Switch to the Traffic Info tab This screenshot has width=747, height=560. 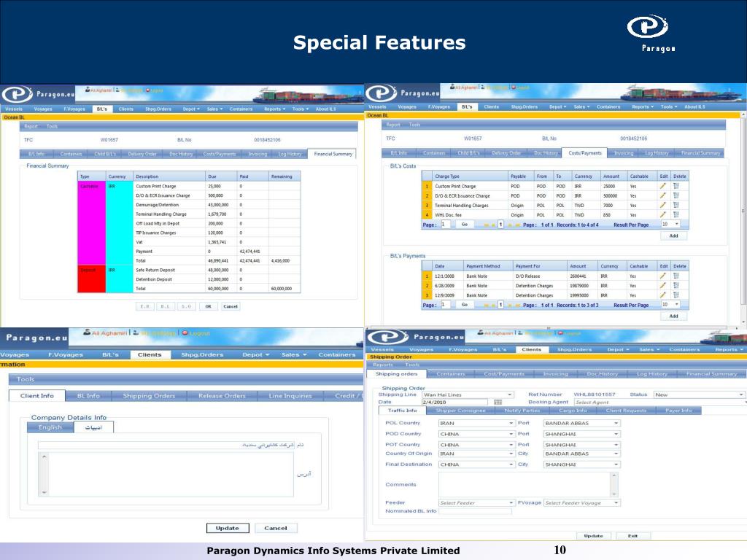402,411
